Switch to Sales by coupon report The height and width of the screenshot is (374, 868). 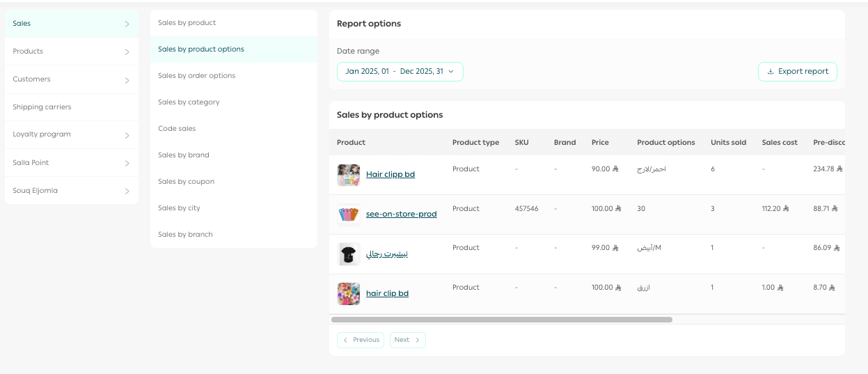(x=186, y=182)
